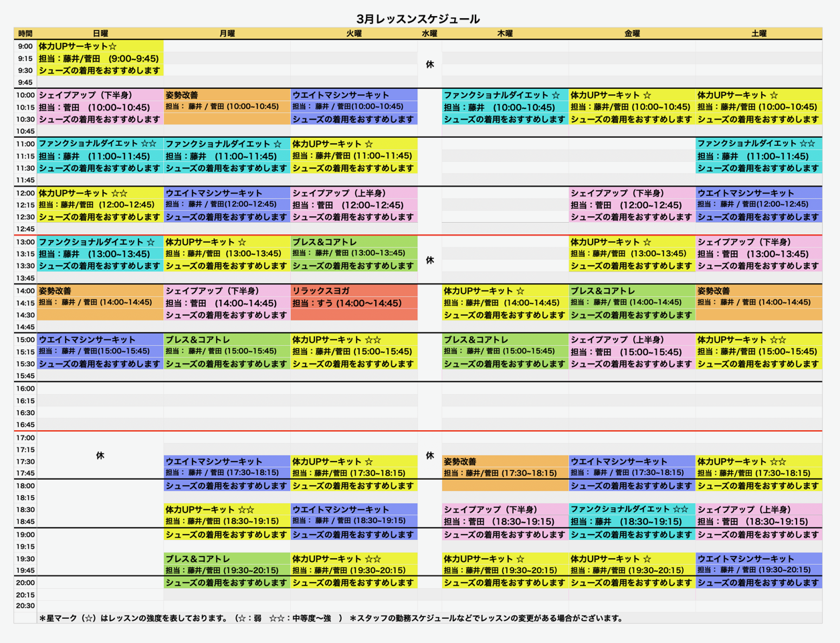Select the 17:00 time label
Viewport: 840px width, 643px height.
click(25, 438)
